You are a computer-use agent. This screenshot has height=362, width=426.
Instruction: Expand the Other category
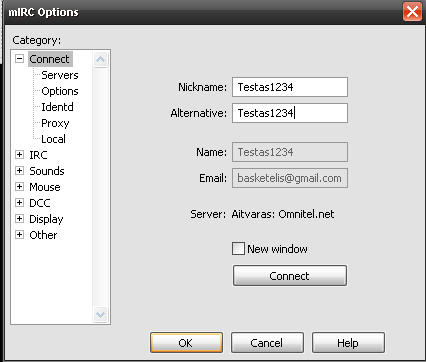click(x=20, y=235)
